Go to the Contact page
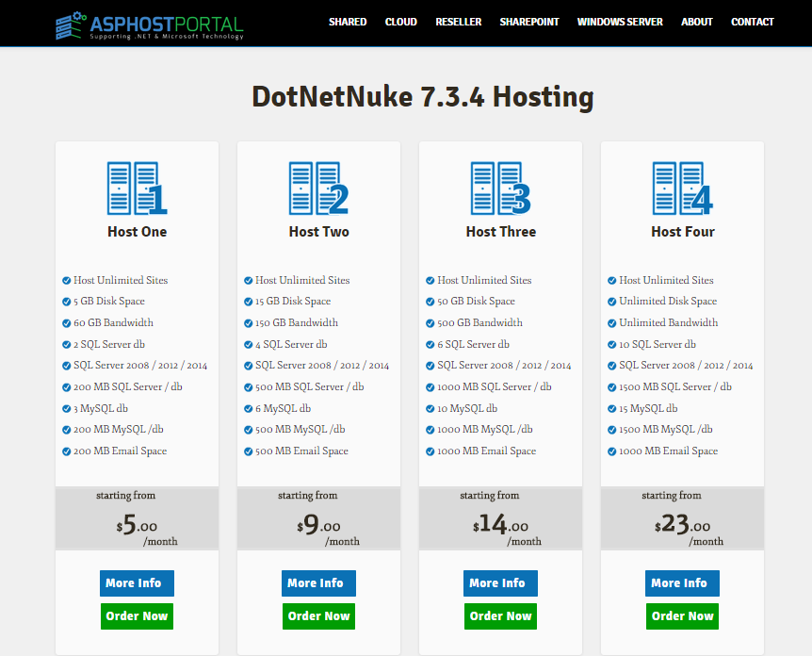Image resolution: width=812 pixels, height=656 pixels. pos(753,22)
